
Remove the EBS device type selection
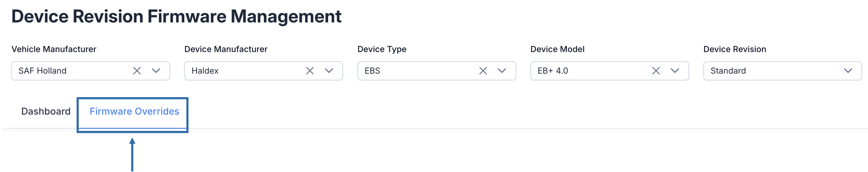click(x=483, y=71)
